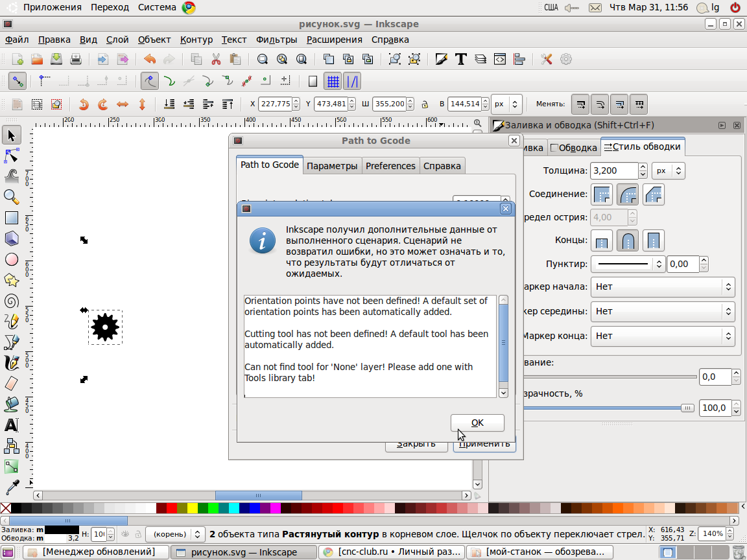This screenshot has width=747, height=560.
Task: Select the Text tool in toolbox
Action: 12,425
